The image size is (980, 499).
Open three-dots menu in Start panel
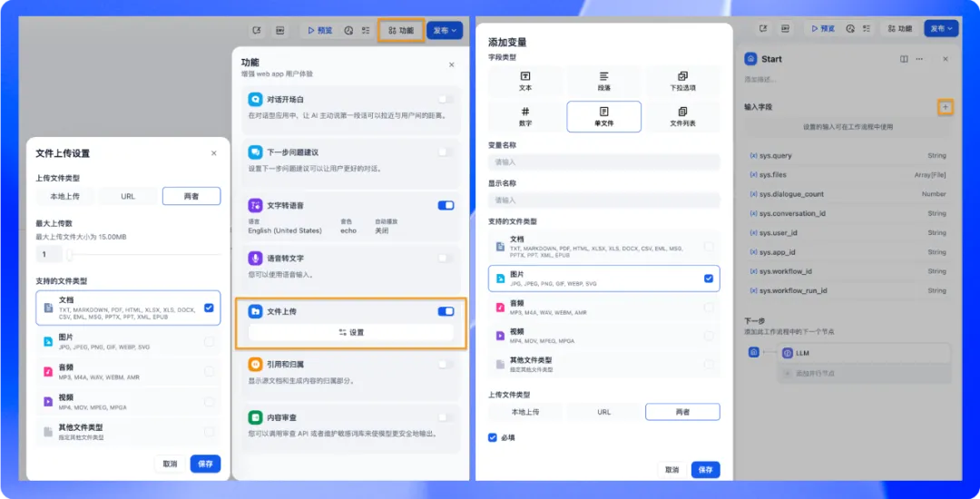[919, 59]
